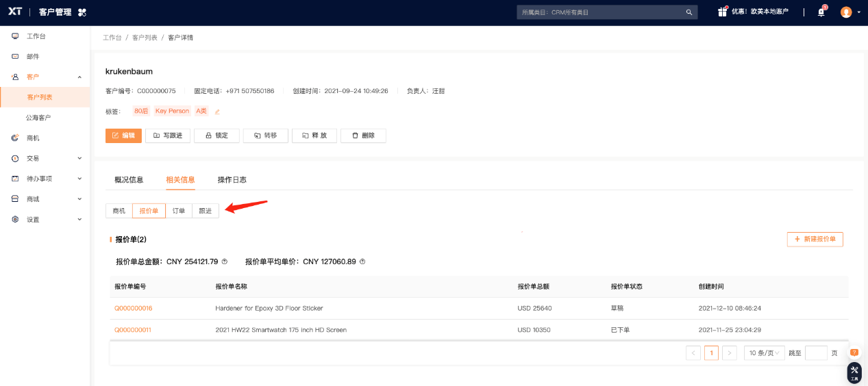
Task: Click the 交易 coin icon
Action: pos(15,158)
